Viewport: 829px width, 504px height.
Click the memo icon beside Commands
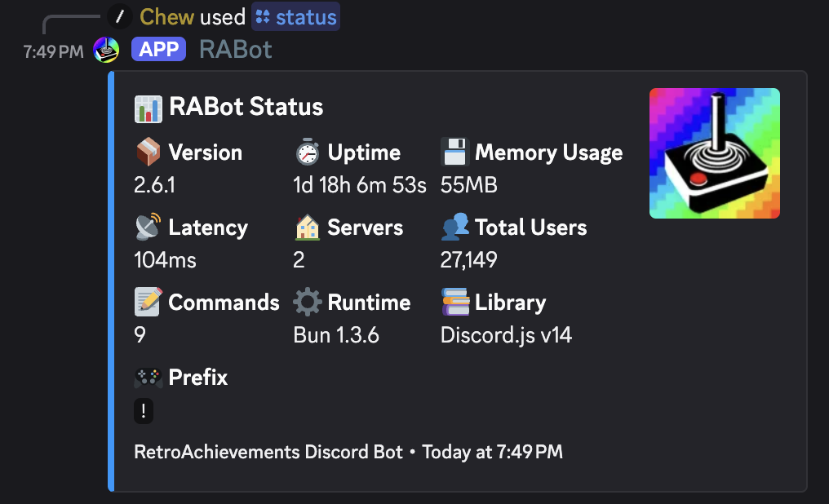(x=147, y=302)
